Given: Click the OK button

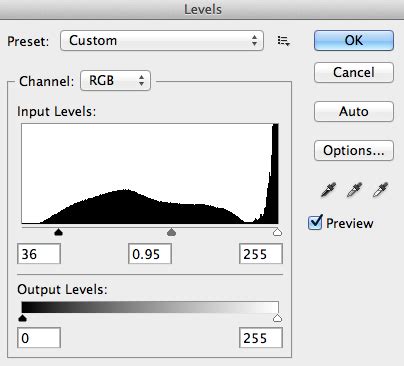Looking at the screenshot, I should coord(354,41).
